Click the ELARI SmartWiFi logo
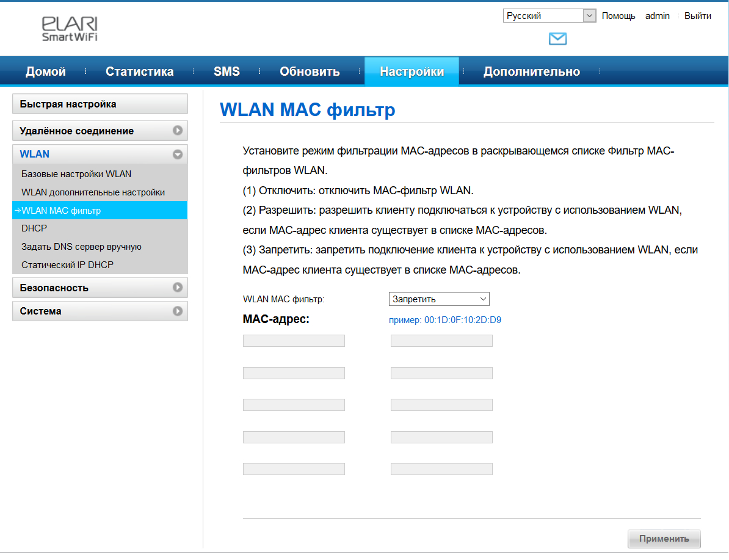Image resolution: width=729 pixels, height=560 pixels. [70, 29]
